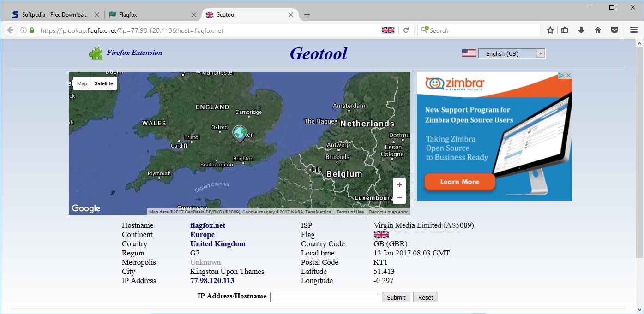Click the Unknown metropolis value
Viewport: 644px width, 314px height.
pyautogui.click(x=205, y=262)
